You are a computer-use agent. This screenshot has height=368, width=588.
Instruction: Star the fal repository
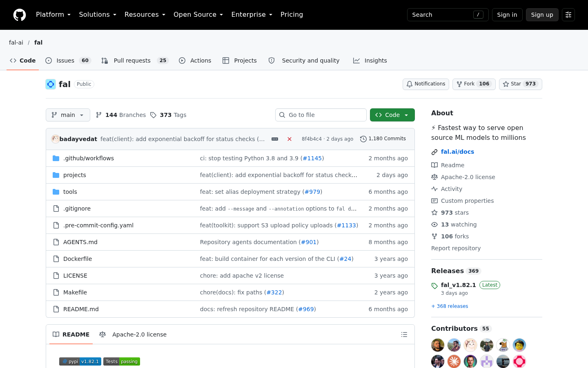tap(521, 84)
